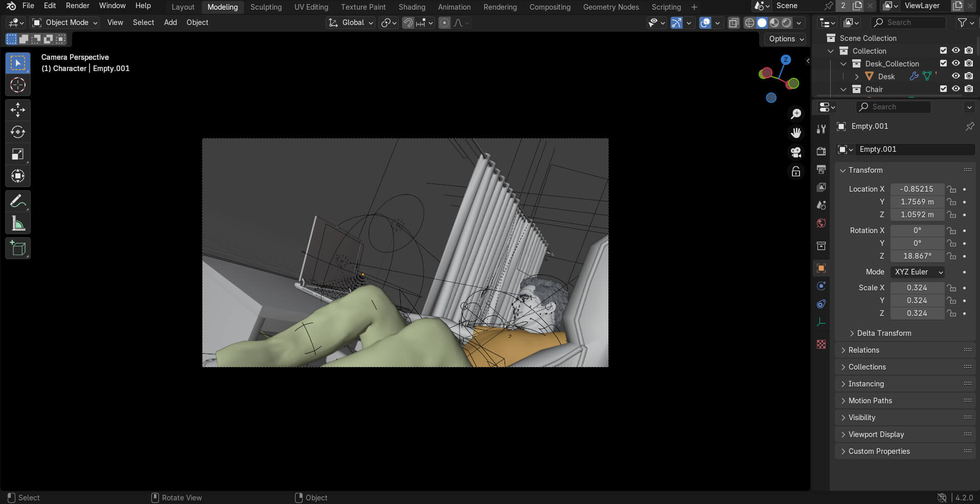Switch to the Sculpting workspace tab

266,7
